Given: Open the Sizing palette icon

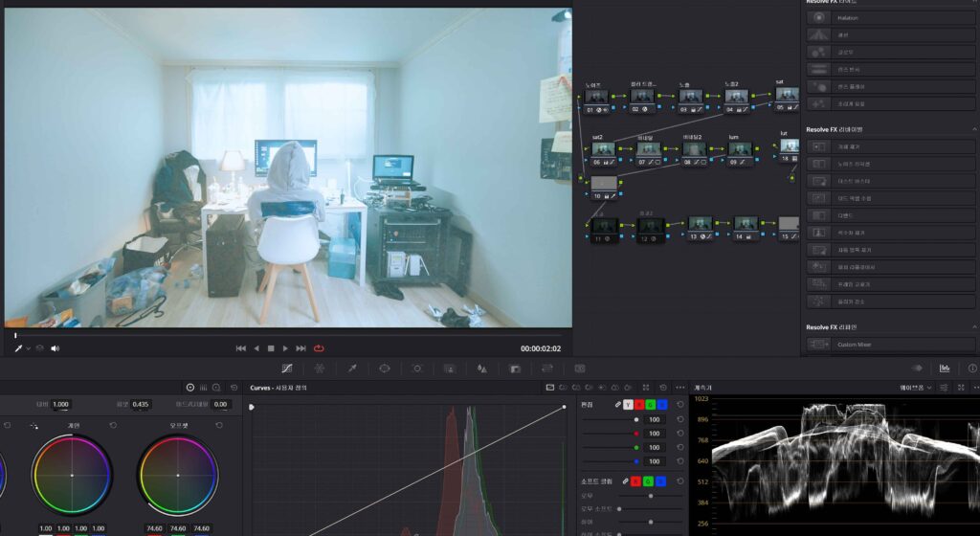Looking at the screenshot, I should (547, 368).
